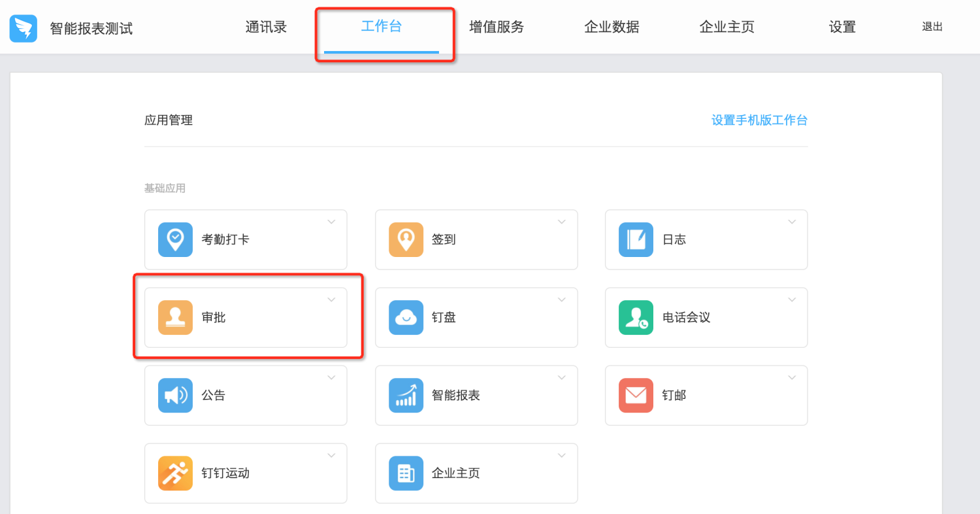This screenshot has width=980, height=514.
Task: Open the 钉邮 envelope icon
Action: 636,395
